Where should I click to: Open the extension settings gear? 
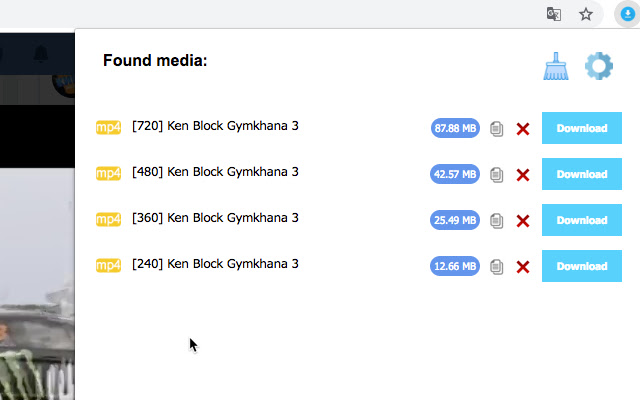(599, 66)
